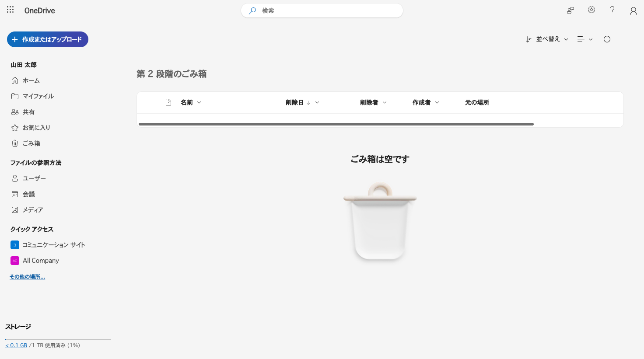
Task: Open the details pane info icon
Action: coord(607,39)
